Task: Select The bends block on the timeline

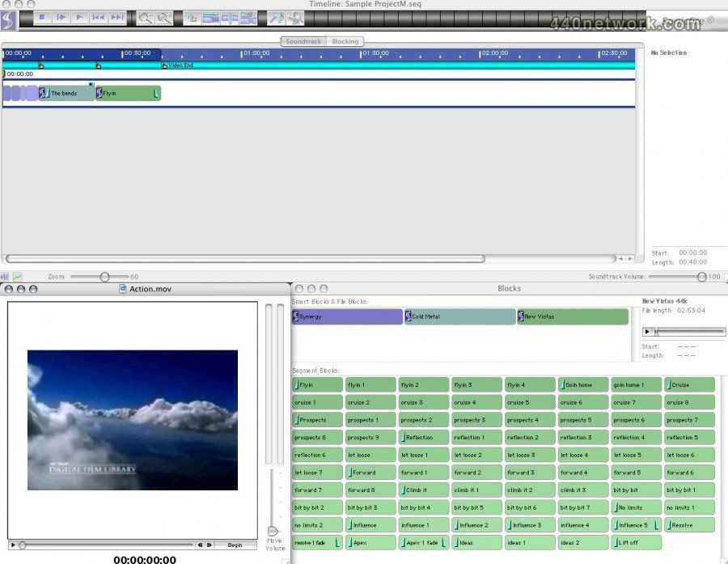Action: coord(67,93)
